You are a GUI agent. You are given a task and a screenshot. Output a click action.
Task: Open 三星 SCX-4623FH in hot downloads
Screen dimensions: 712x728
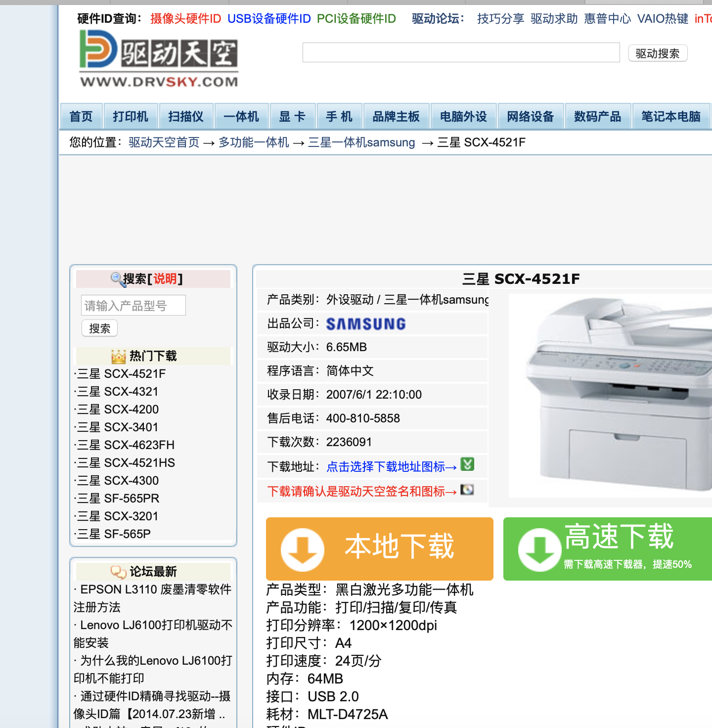(x=126, y=445)
